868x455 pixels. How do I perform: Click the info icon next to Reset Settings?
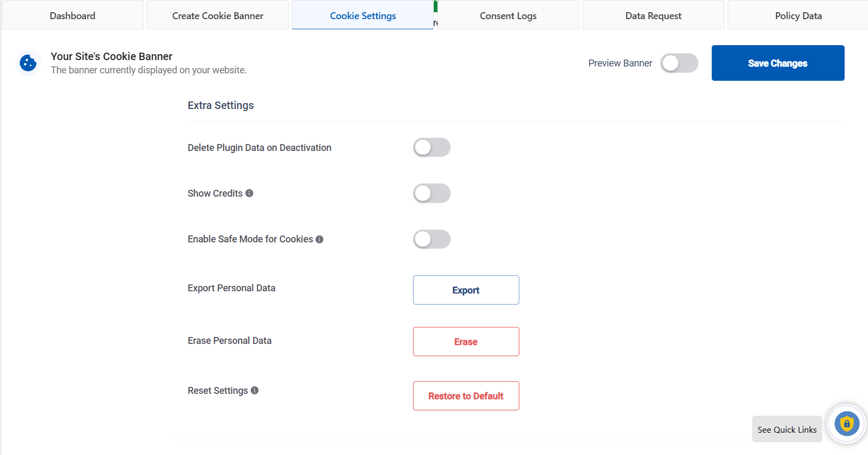click(x=255, y=391)
